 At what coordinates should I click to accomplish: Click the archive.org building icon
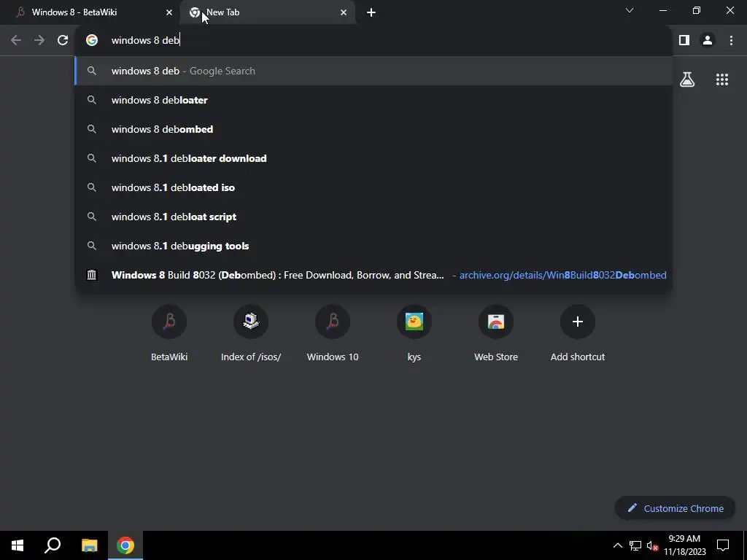(x=92, y=275)
